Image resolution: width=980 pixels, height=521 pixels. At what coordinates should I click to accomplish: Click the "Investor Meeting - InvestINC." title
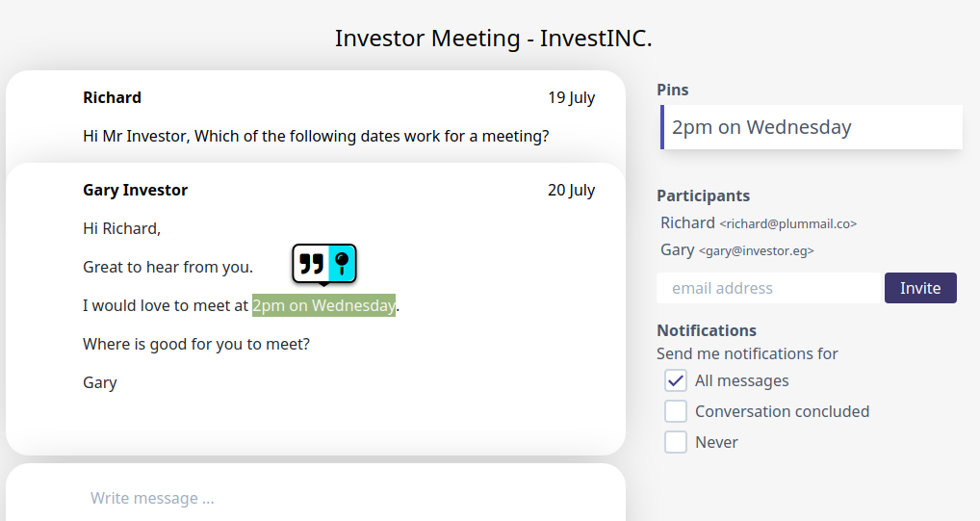pos(494,39)
